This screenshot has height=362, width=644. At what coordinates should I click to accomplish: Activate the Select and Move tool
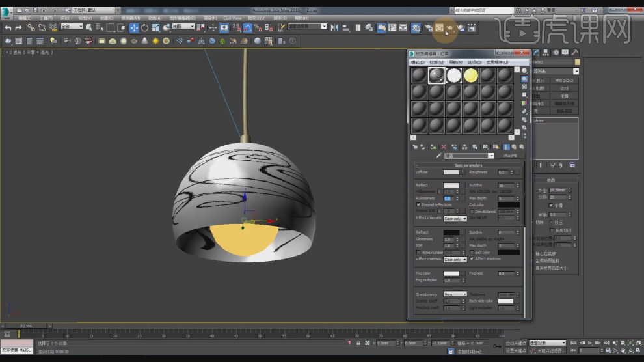[x=134, y=27]
